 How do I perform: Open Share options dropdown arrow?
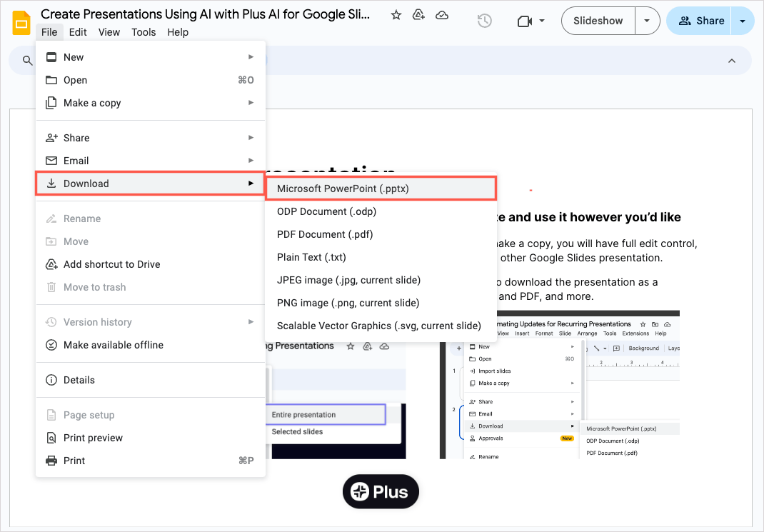click(x=743, y=21)
